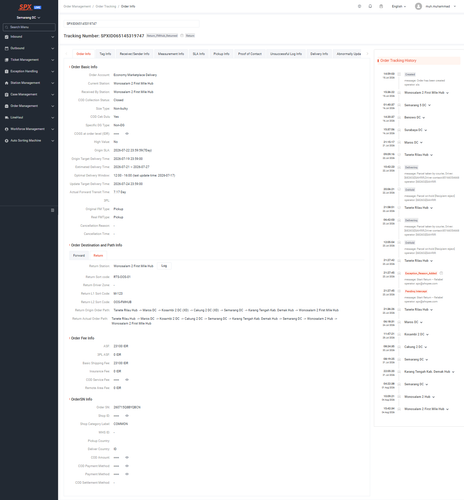Screen dimensions: 464x500
Task: Unmask the Payment Method value
Action: point(127,474)
